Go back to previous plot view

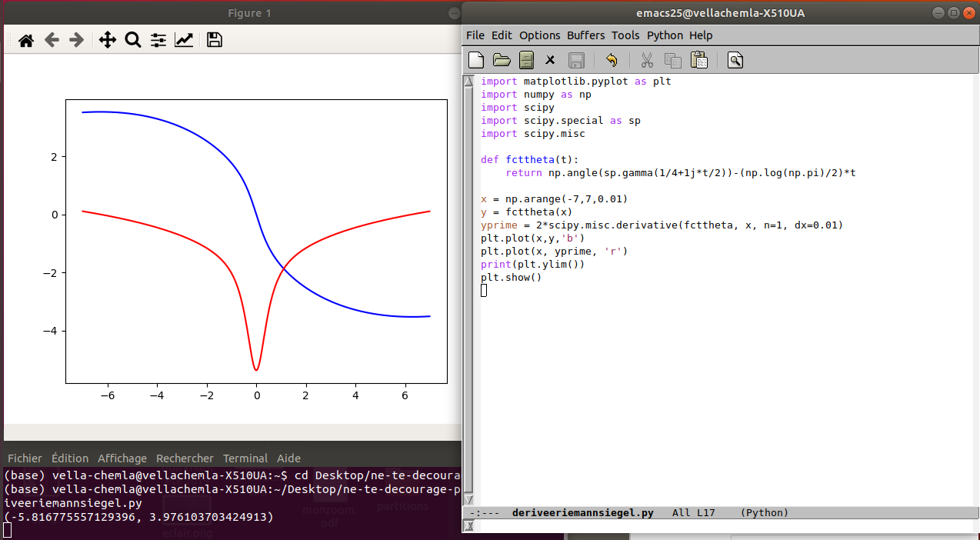(52, 40)
